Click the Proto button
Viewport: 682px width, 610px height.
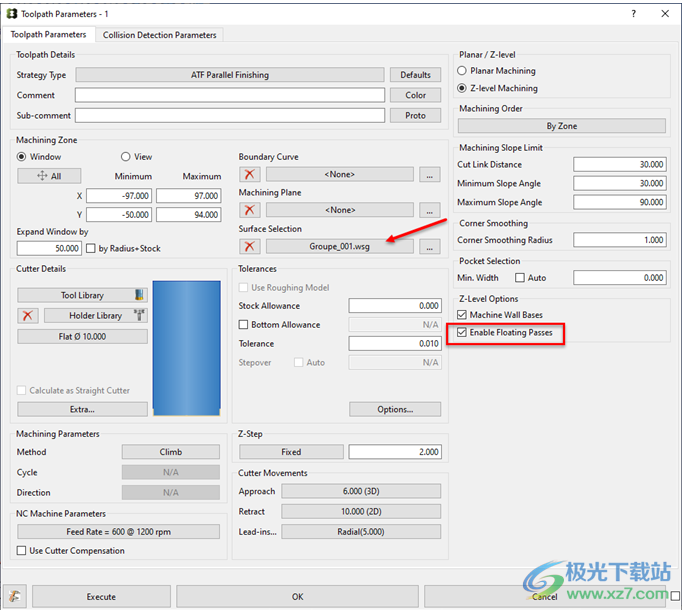tap(415, 116)
